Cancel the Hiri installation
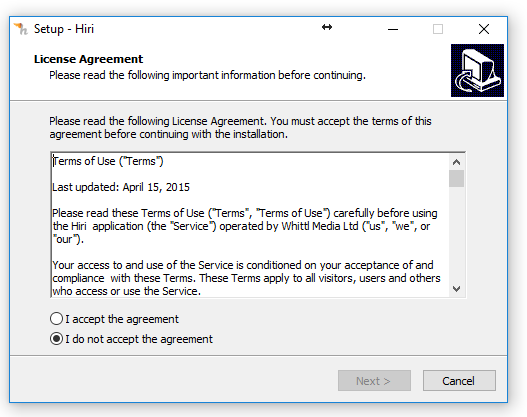 459,381
